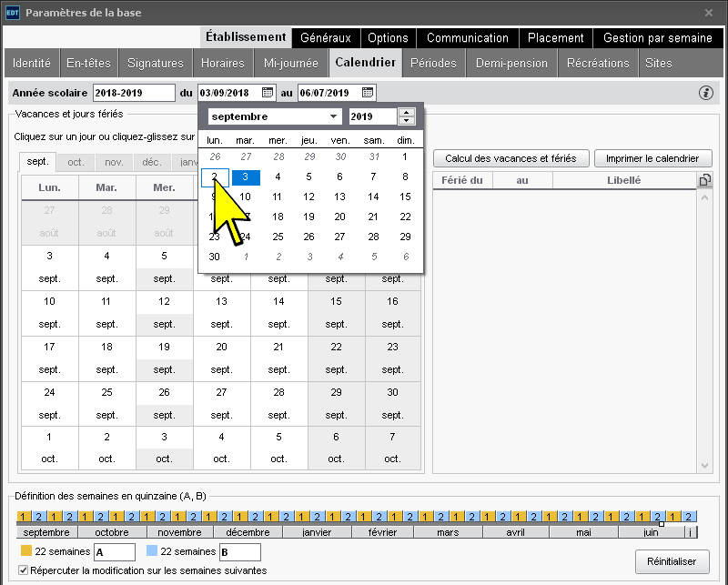Toggle Répercuter la modification sur les semaines suivantes
The image size is (728, 585).
tap(24, 570)
